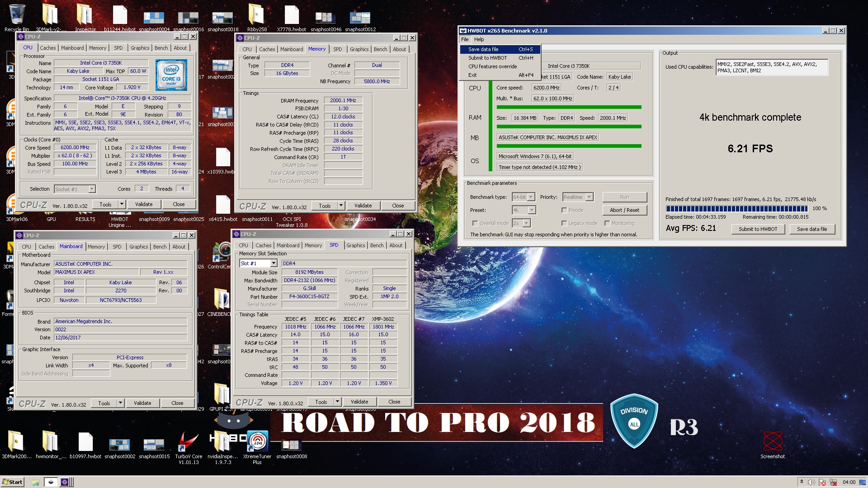
Task: Expand Tools arrow in CPU-Z SPD window
Action: (337, 402)
